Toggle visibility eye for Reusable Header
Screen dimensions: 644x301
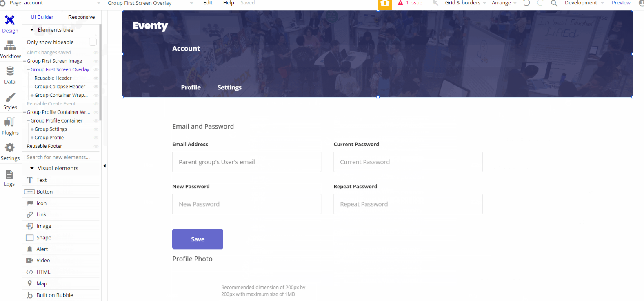click(x=96, y=78)
